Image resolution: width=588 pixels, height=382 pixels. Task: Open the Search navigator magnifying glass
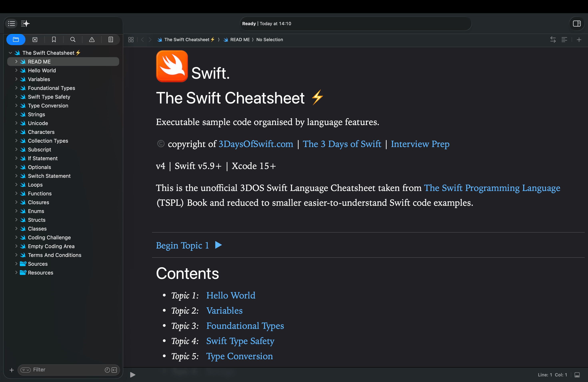coord(73,40)
